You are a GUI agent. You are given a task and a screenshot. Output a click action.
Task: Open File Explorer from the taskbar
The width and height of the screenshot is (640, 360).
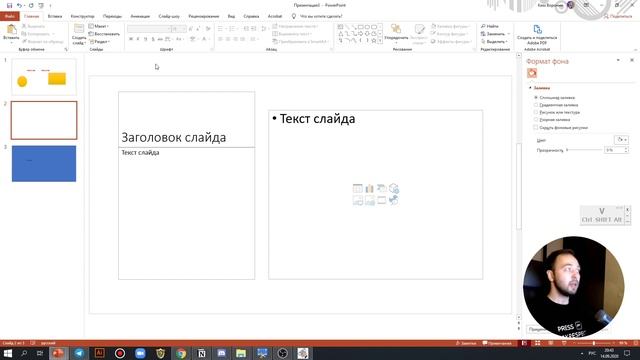pos(241,353)
